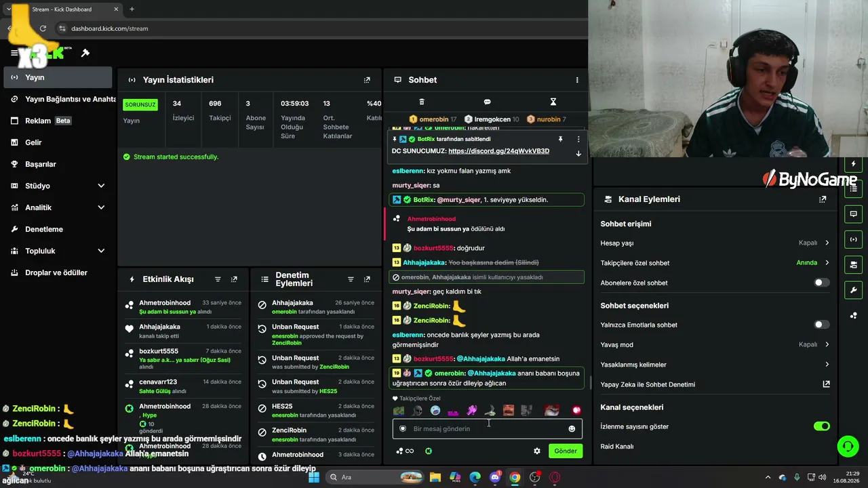The image size is (868, 488).
Task: Click the Raid Kanalı option
Action: coord(617,447)
